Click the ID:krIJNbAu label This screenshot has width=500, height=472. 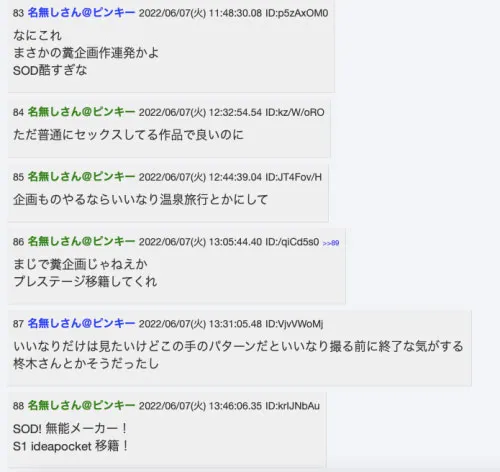(x=292, y=406)
